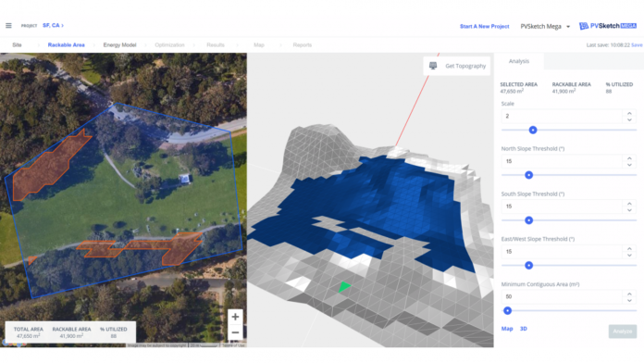Click the East/West Slope Threshold input field
The width and height of the screenshot is (644, 363).
(x=562, y=252)
